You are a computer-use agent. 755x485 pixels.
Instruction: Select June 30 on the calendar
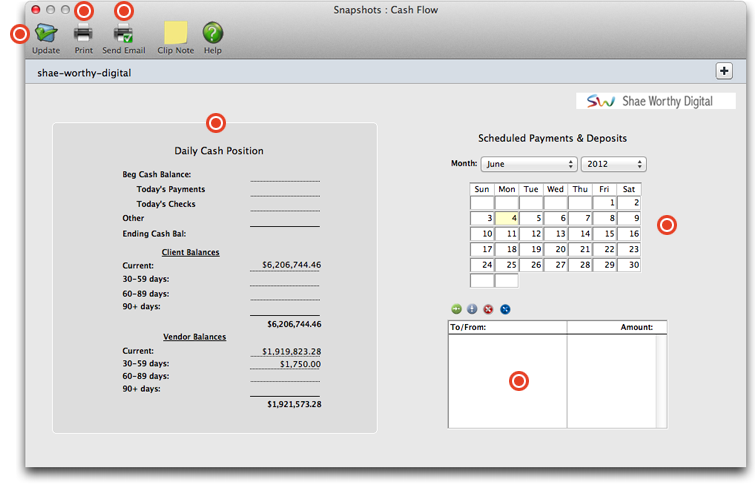(x=629, y=265)
